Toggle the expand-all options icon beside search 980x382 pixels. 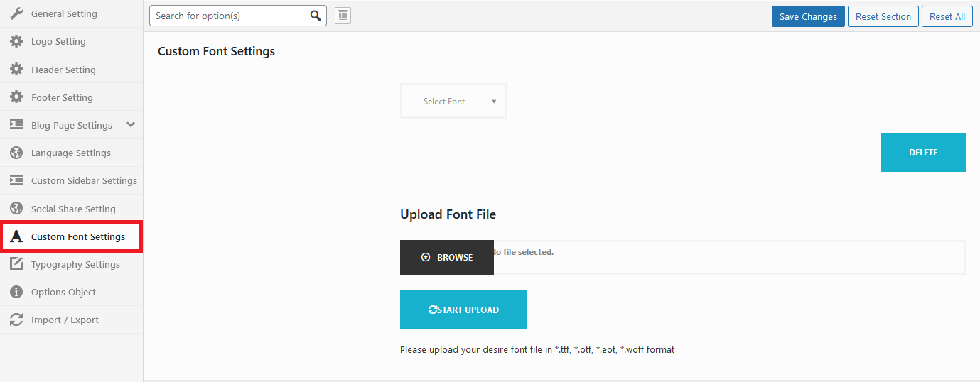tap(343, 16)
